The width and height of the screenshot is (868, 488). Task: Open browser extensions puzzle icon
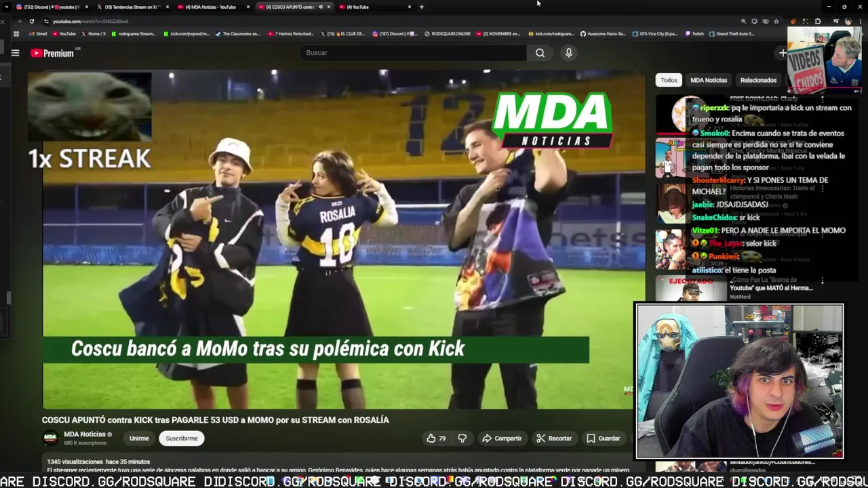coord(817,21)
